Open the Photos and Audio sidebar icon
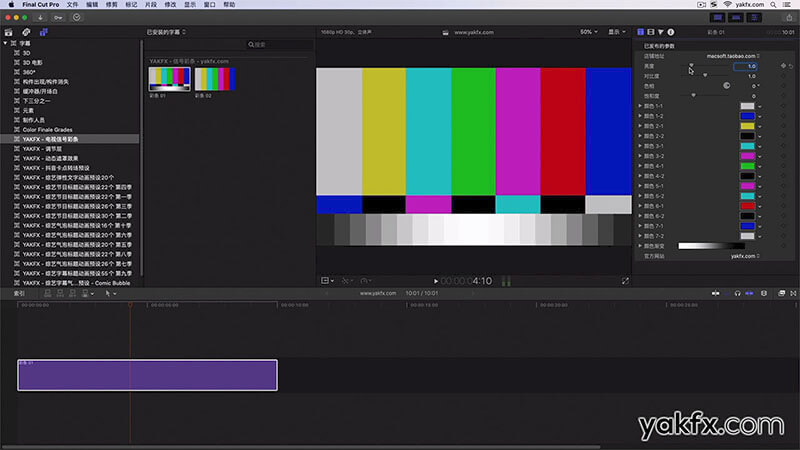Viewport: 800px width, 450px height. point(26,32)
